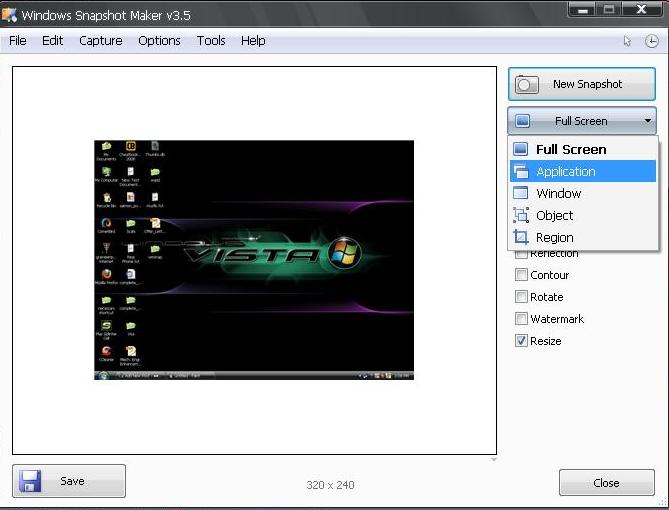Click the clock timer icon in menu bar
The image size is (669, 510).
[651, 41]
